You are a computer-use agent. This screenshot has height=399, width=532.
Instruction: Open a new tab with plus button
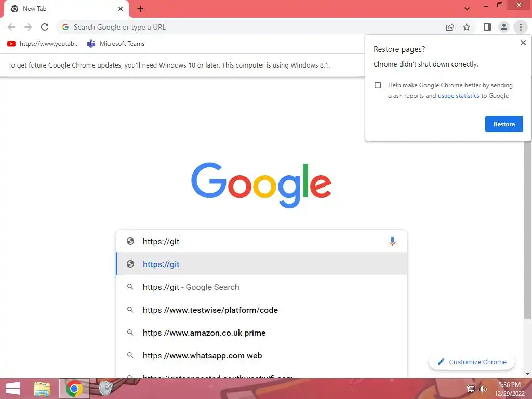coord(140,9)
